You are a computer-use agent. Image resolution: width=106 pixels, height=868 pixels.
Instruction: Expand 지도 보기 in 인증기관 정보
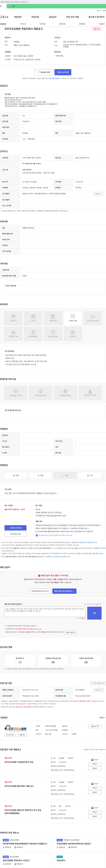click(99, 690)
